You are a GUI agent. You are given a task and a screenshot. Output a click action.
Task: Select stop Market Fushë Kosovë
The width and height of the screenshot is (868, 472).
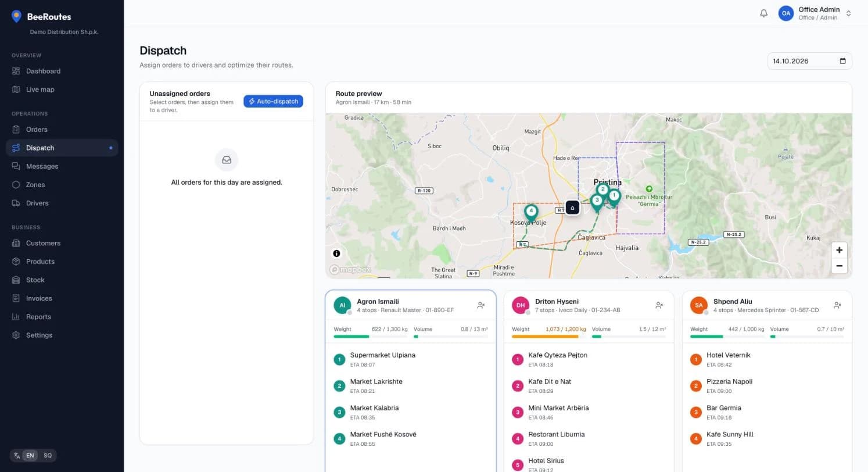[x=411, y=439]
